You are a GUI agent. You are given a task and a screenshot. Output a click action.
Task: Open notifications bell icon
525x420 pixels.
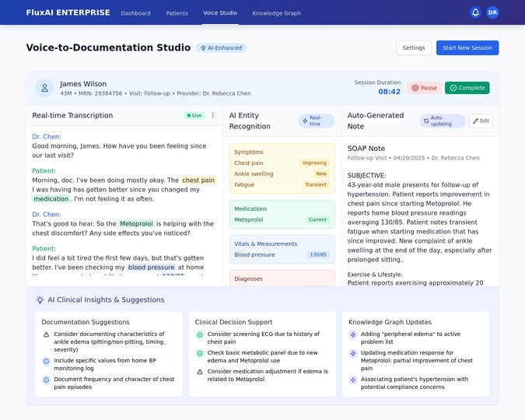(475, 12)
